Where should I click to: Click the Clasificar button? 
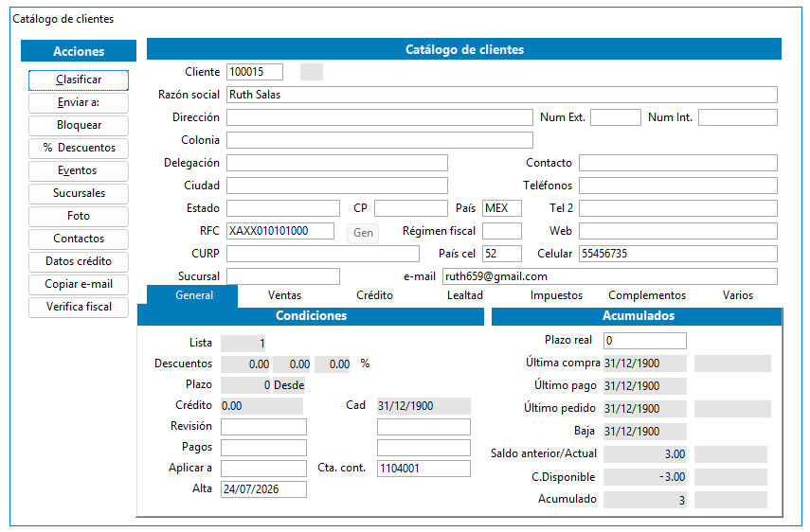coord(79,80)
